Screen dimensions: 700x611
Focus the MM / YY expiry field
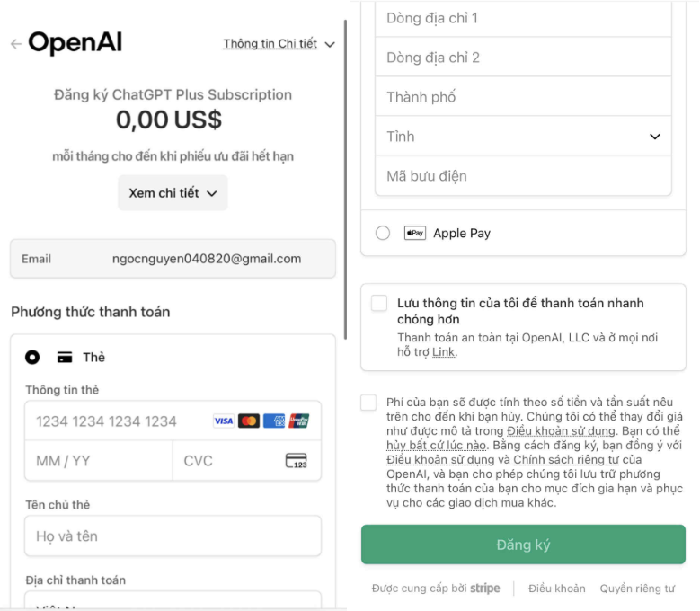99,461
